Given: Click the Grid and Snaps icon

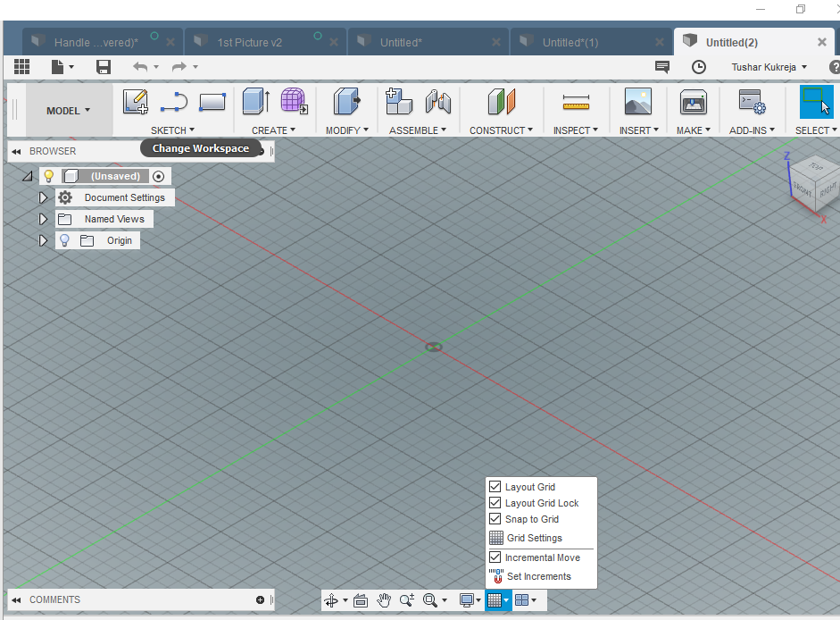Looking at the screenshot, I should (x=495, y=600).
